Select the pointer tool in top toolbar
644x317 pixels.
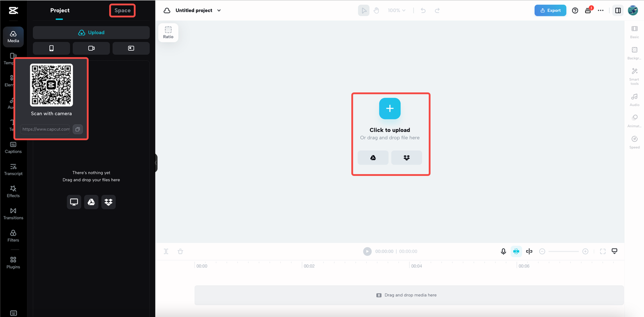click(x=363, y=11)
